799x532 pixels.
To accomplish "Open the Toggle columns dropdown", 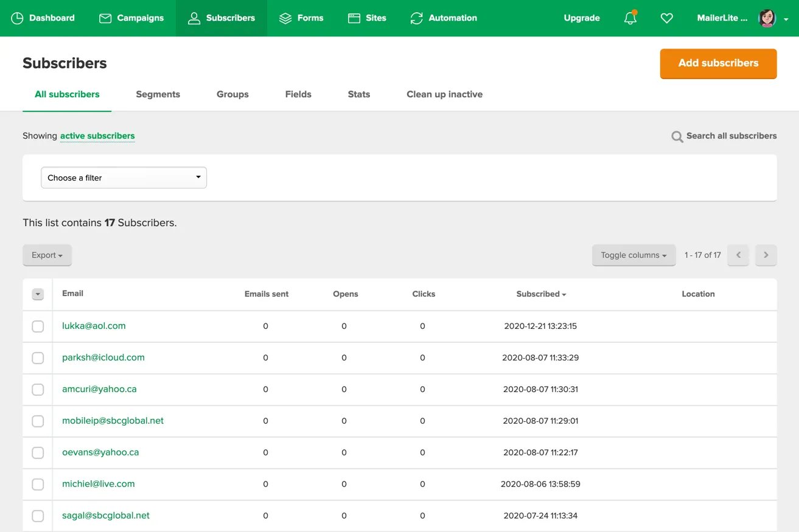I will coord(633,255).
